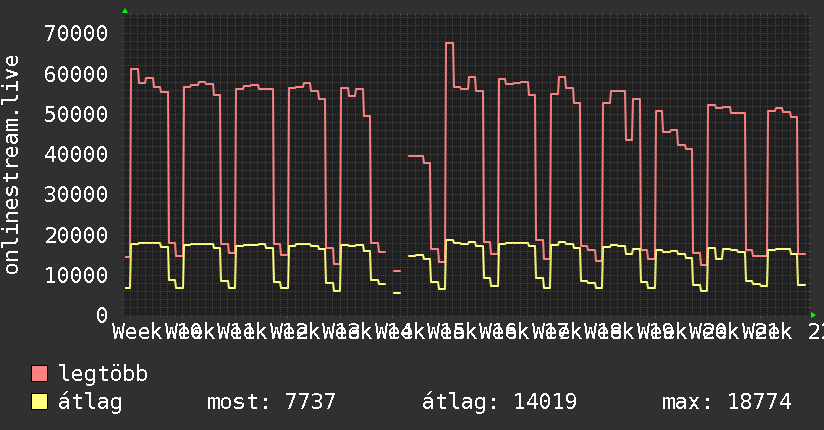This screenshot has height=430, width=824.
Task: Click the legtöbb legend label
Action: pyautogui.click(x=103, y=373)
